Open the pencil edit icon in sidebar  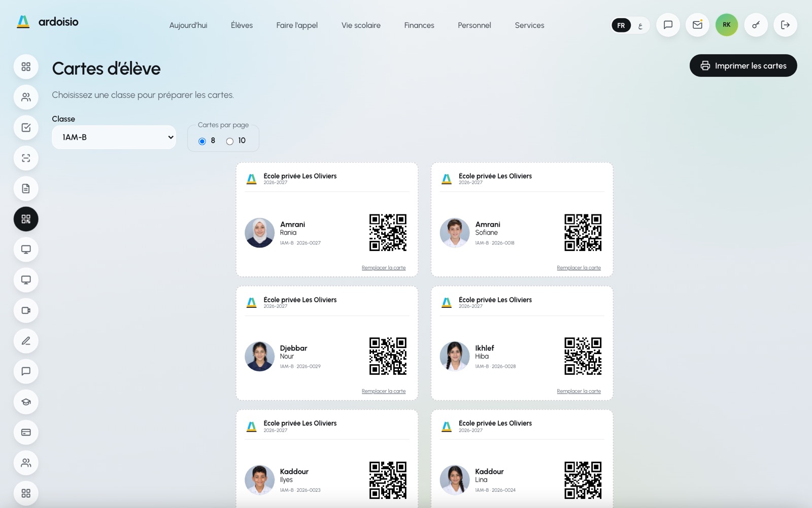point(26,341)
